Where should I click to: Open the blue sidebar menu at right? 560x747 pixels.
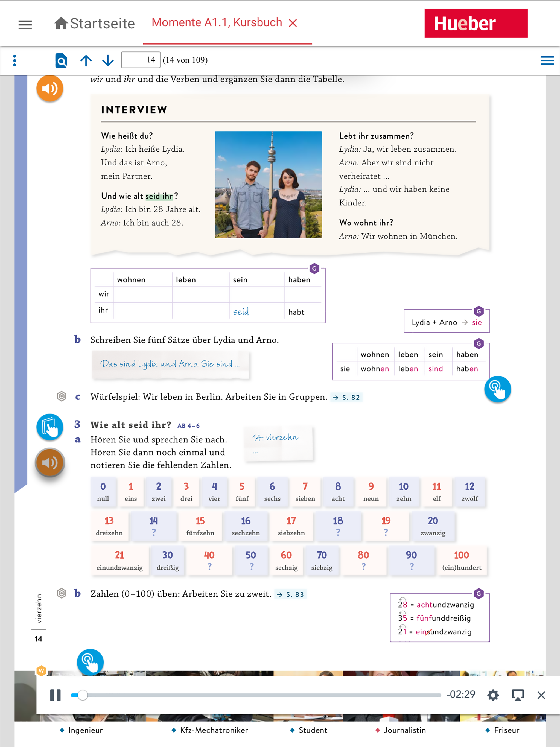547,60
